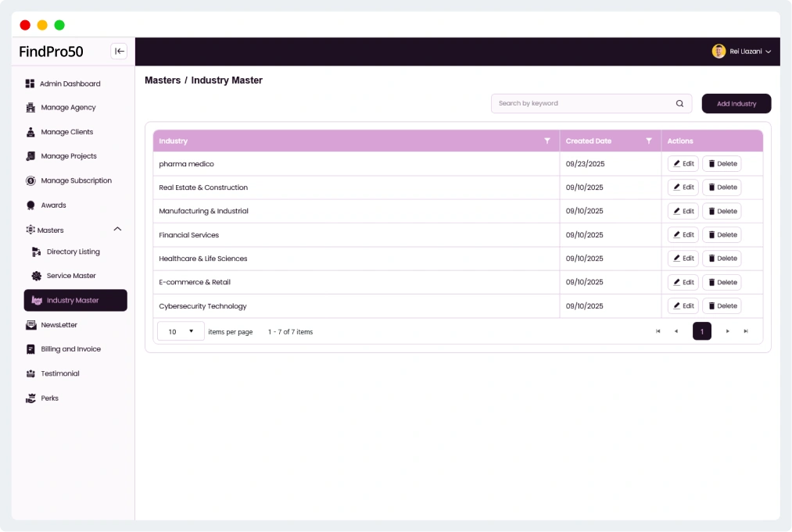Expand the Rei Llazani user menu

(x=768, y=52)
